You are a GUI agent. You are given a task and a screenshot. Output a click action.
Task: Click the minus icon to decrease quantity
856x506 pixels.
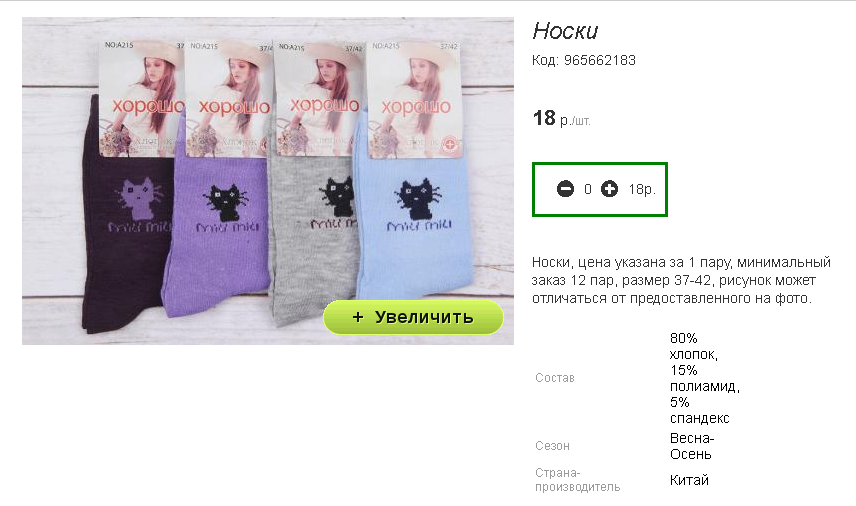565,189
